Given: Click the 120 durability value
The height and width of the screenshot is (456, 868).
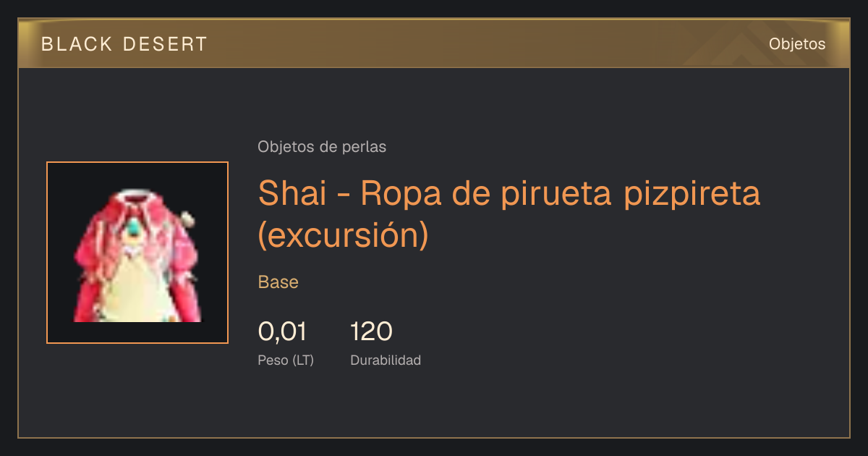Looking at the screenshot, I should coord(372,332).
